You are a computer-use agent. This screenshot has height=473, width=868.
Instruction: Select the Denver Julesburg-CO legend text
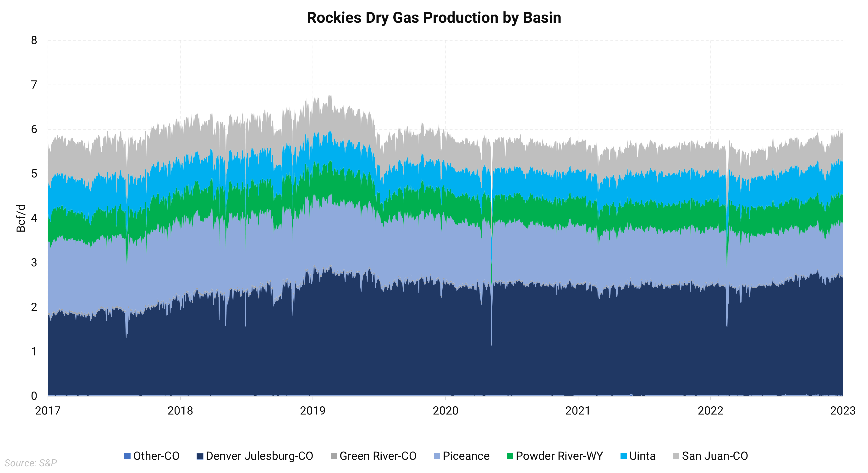(259, 456)
